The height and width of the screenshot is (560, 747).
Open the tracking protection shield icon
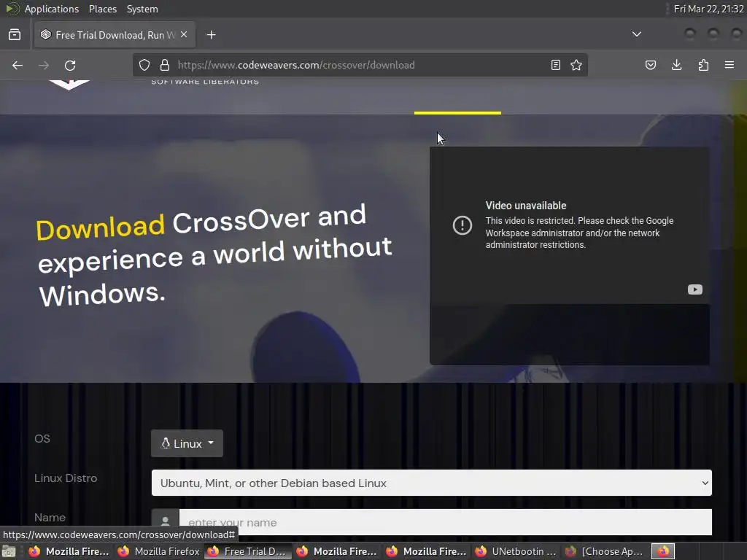pyautogui.click(x=144, y=65)
